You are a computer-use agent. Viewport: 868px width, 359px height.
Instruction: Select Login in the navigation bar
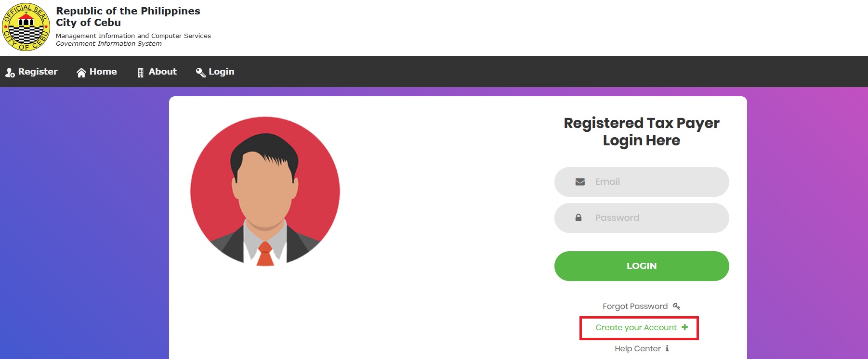pos(221,72)
